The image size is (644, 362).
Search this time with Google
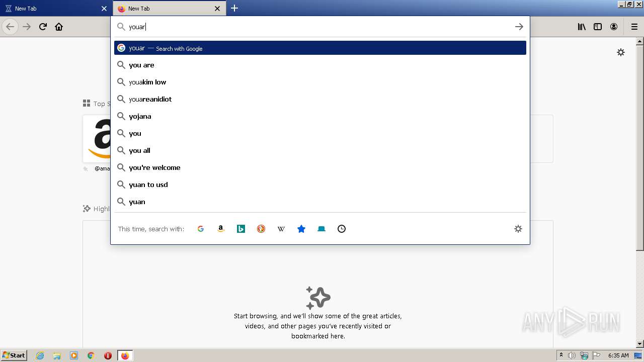(201, 229)
